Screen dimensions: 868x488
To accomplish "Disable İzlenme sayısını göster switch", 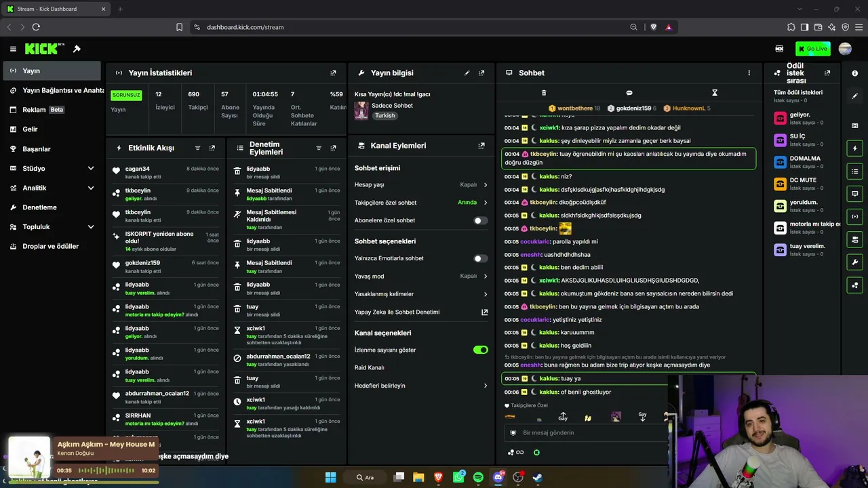I will point(480,350).
